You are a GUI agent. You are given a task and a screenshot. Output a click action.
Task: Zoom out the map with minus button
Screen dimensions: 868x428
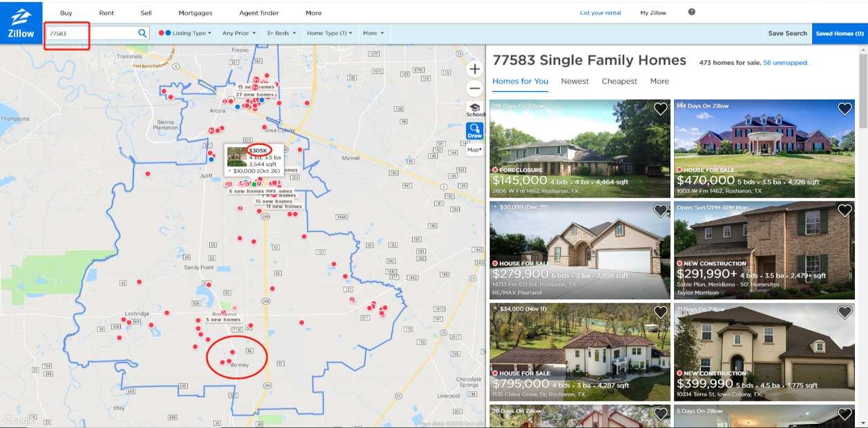pos(474,88)
